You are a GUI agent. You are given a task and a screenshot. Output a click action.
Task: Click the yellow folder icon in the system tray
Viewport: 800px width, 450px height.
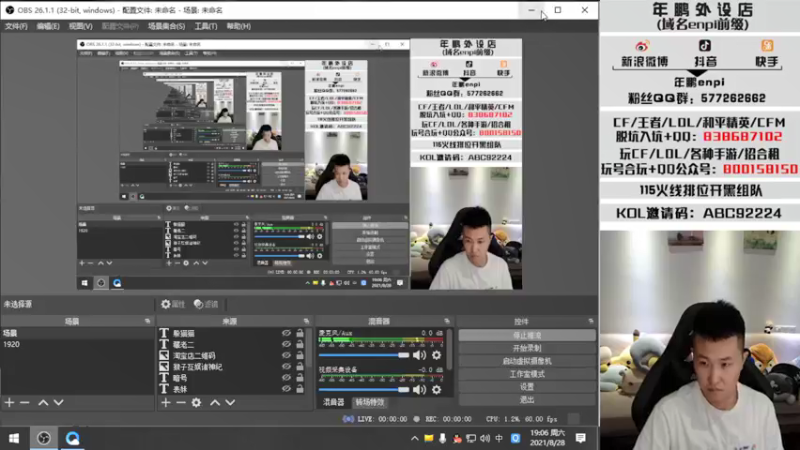point(429,438)
